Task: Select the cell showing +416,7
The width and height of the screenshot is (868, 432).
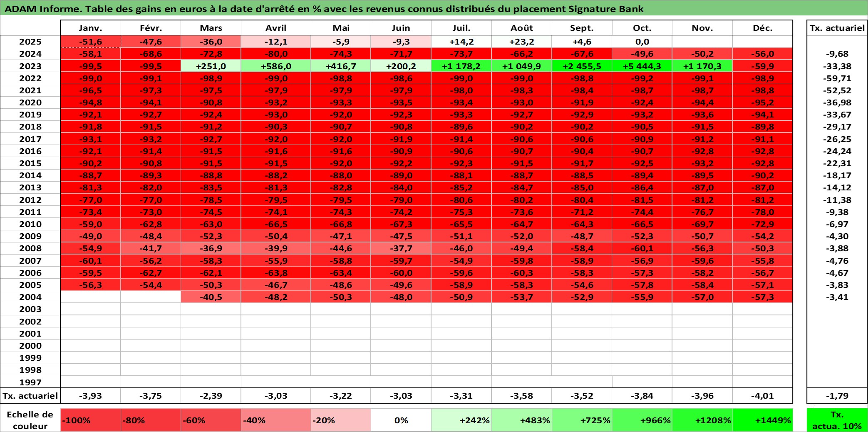Action: click(x=341, y=66)
